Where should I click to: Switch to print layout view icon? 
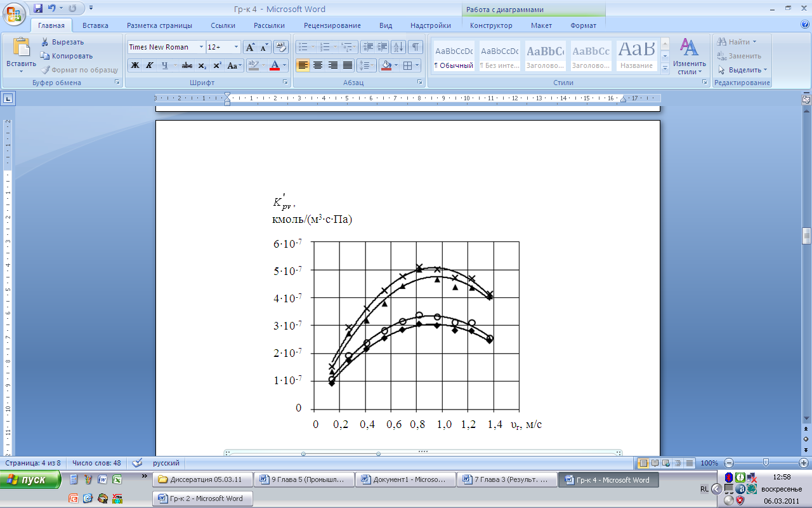[x=643, y=463]
